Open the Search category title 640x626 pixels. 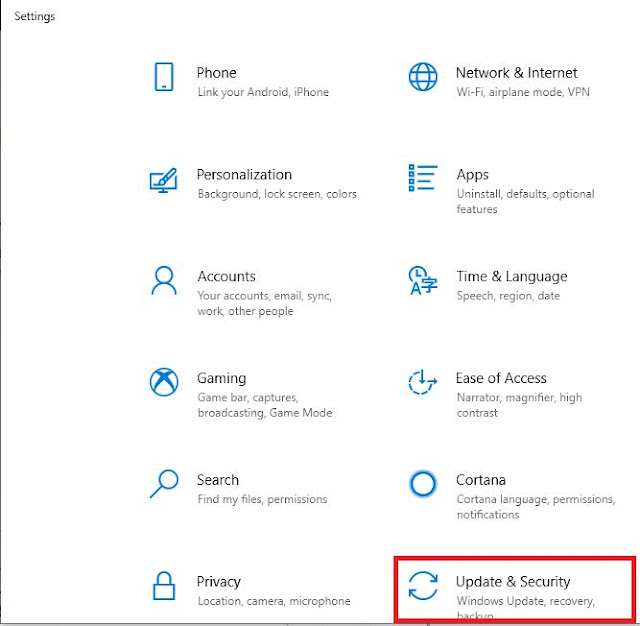pyautogui.click(x=218, y=480)
